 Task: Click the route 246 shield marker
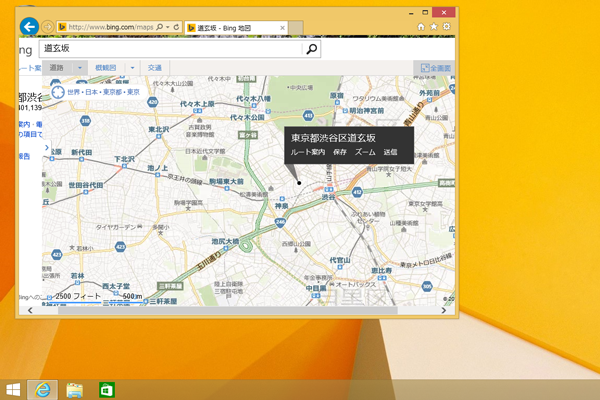pyautogui.click(x=280, y=222)
